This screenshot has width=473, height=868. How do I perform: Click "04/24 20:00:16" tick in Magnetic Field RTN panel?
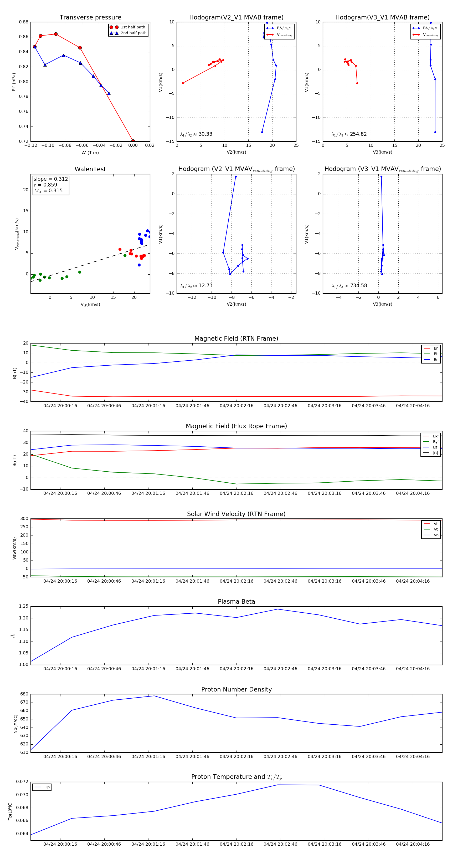point(60,406)
